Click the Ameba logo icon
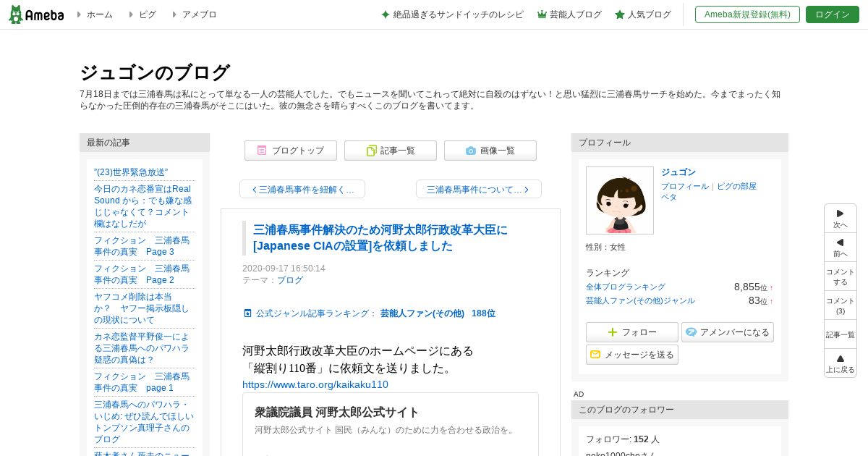Image resolution: width=868 pixels, height=456 pixels. 36,14
